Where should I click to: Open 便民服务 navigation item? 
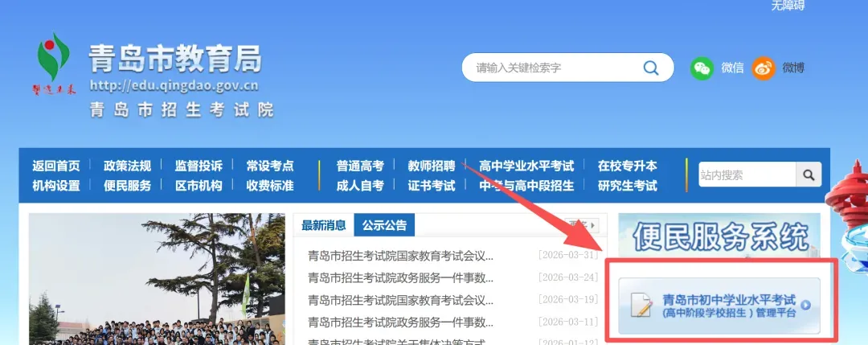pyautogui.click(x=127, y=186)
